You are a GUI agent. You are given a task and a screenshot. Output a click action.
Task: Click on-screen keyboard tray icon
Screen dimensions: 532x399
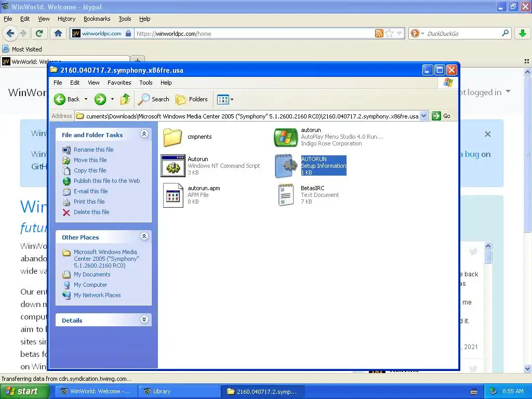[x=474, y=392]
